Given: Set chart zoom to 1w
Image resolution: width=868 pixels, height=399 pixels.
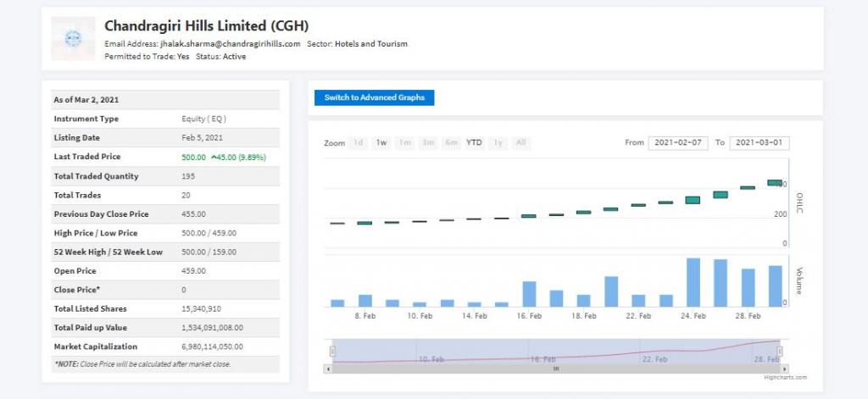Looking at the screenshot, I should (x=381, y=143).
